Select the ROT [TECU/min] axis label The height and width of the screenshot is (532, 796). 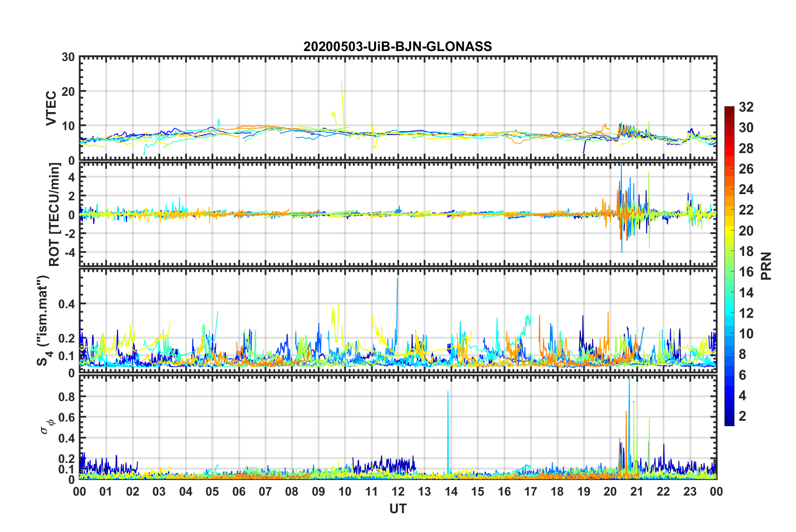(x=54, y=215)
